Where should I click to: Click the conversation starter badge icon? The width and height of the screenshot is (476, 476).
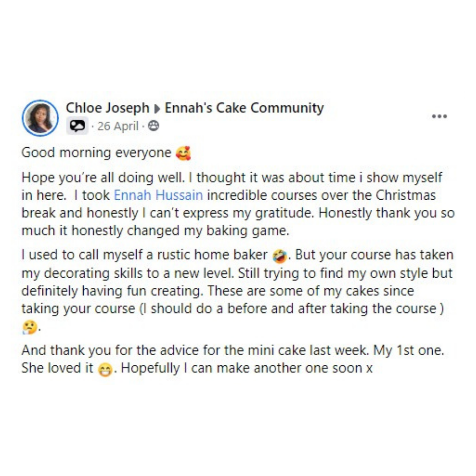pyautogui.click(x=78, y=126)
